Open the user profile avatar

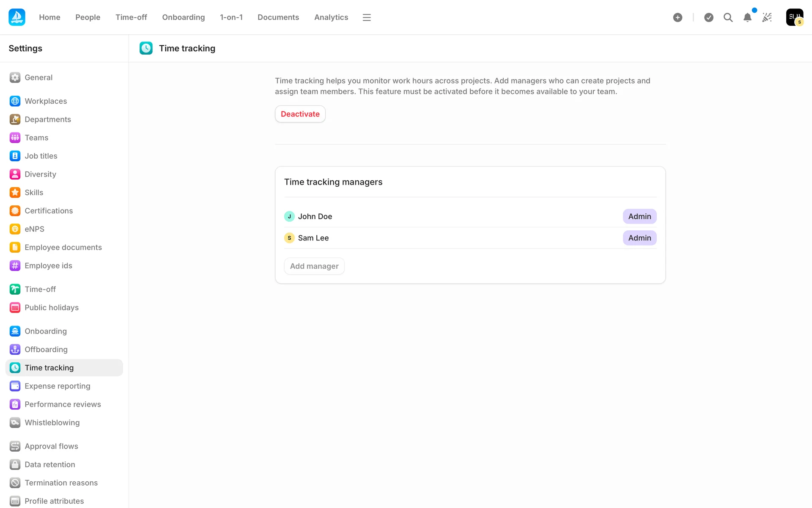point(794,17)
